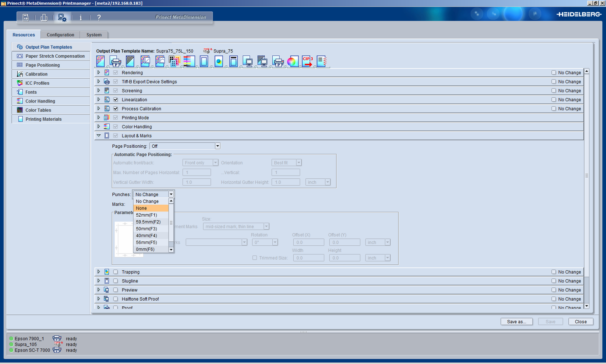Open Fonts in the resources sidebar
The image size is (606, 364).
point(51,92)
